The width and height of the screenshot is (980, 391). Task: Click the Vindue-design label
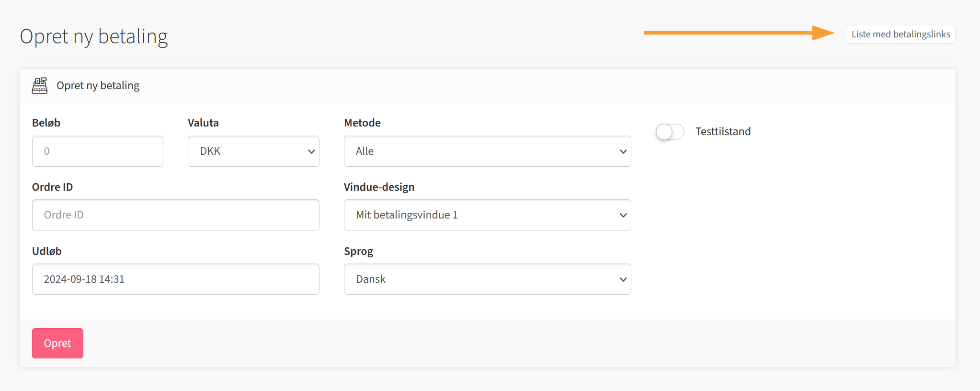tap(379, 187)
